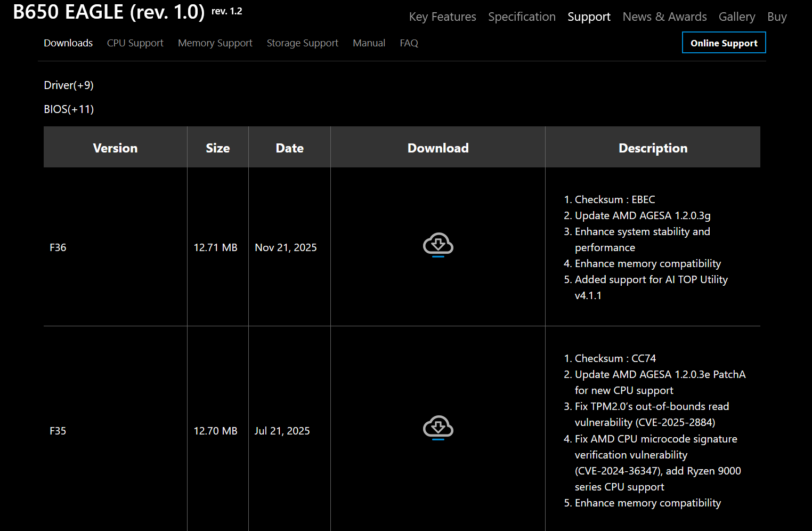
Task: Collapse the BIOS(+11) section
Action: [x=69, y=109]
